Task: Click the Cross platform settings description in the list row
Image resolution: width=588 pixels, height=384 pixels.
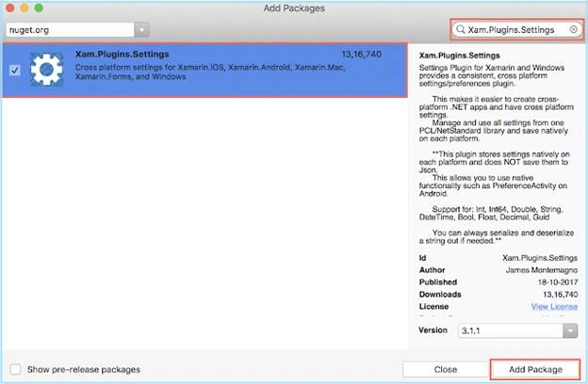Action: pyautogui.click(x=210, y=72)
